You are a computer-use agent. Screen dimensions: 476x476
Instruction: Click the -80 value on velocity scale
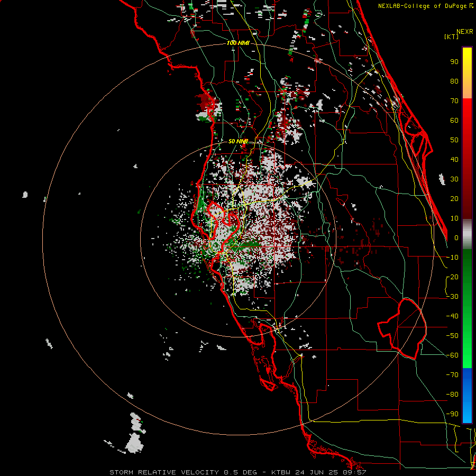point(452,395)
